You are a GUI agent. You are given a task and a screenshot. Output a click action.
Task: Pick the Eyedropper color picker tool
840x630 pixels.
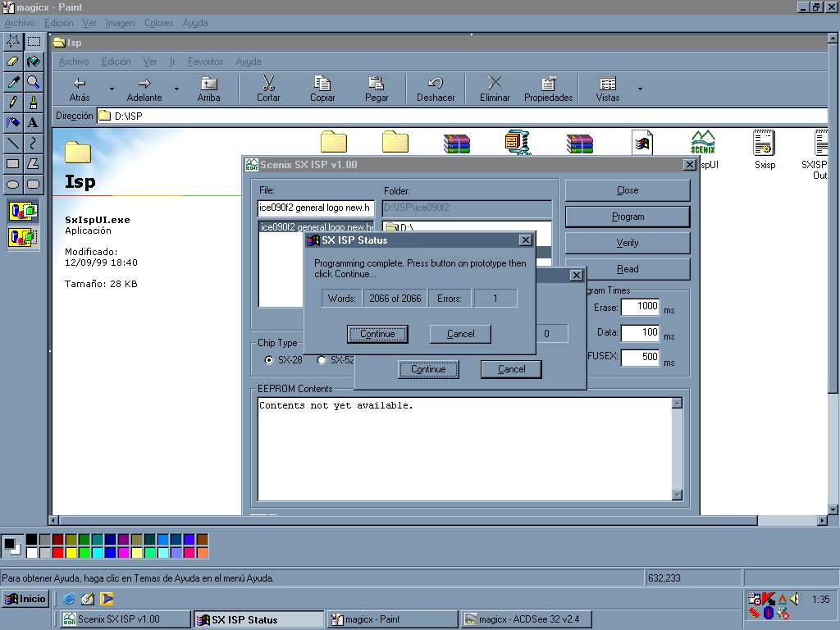click(x=13, y=82)
